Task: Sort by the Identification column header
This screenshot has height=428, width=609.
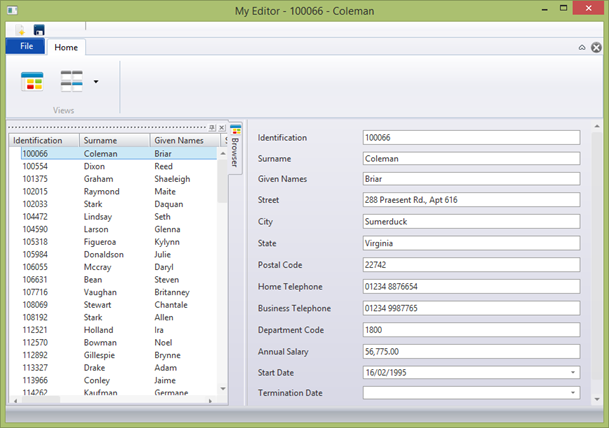Action: point(44,141)
